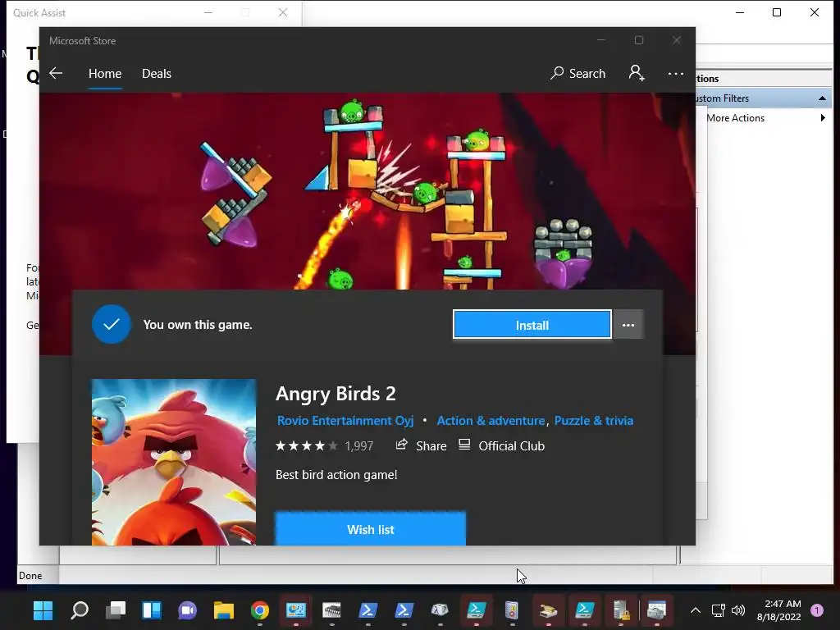
Task: Show hidden system tray icons
Action: (696, 610)
